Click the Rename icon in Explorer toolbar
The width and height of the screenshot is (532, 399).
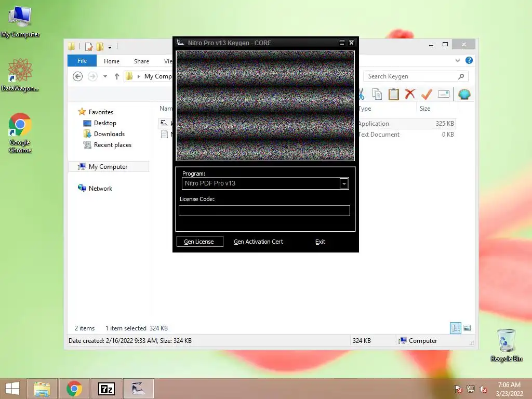point(444,94)
